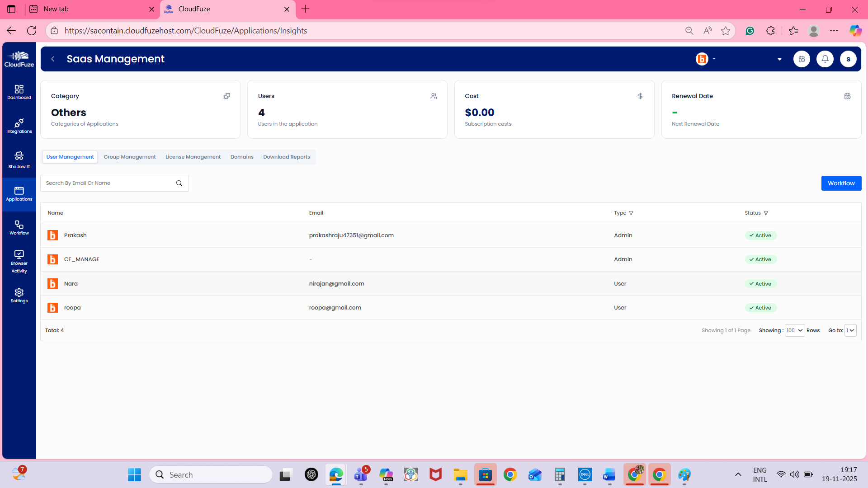Open the Workflow sidebar icon

[x=19, y=227]
